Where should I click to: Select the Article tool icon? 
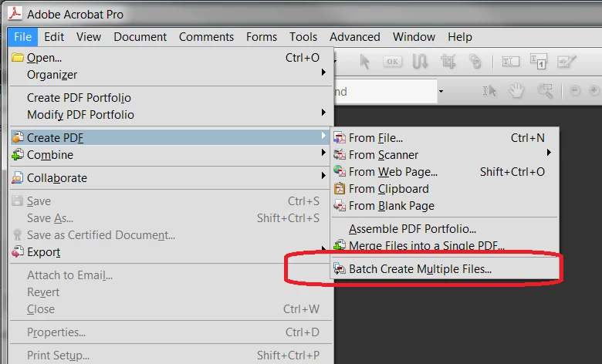coord(420,62)
